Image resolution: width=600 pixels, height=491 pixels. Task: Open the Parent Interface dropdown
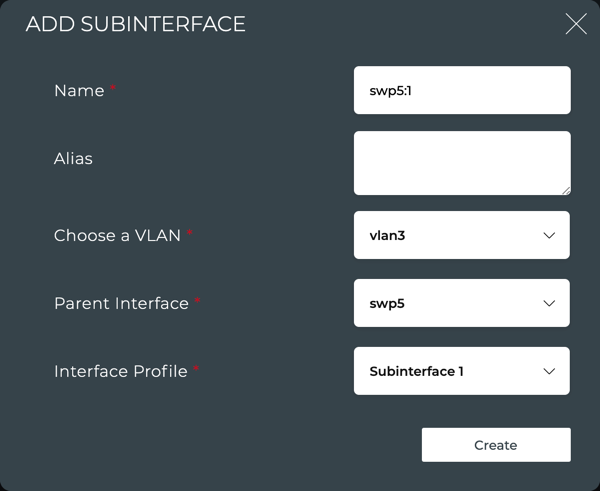(461, 303)
